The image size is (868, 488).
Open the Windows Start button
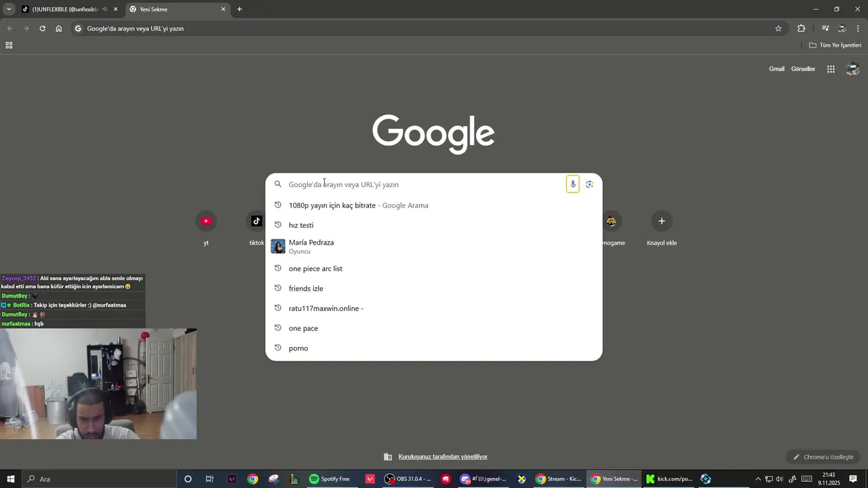(11, 479)
